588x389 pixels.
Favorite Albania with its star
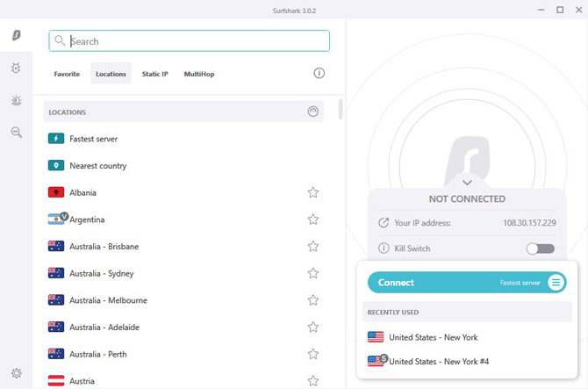[313, 192]
